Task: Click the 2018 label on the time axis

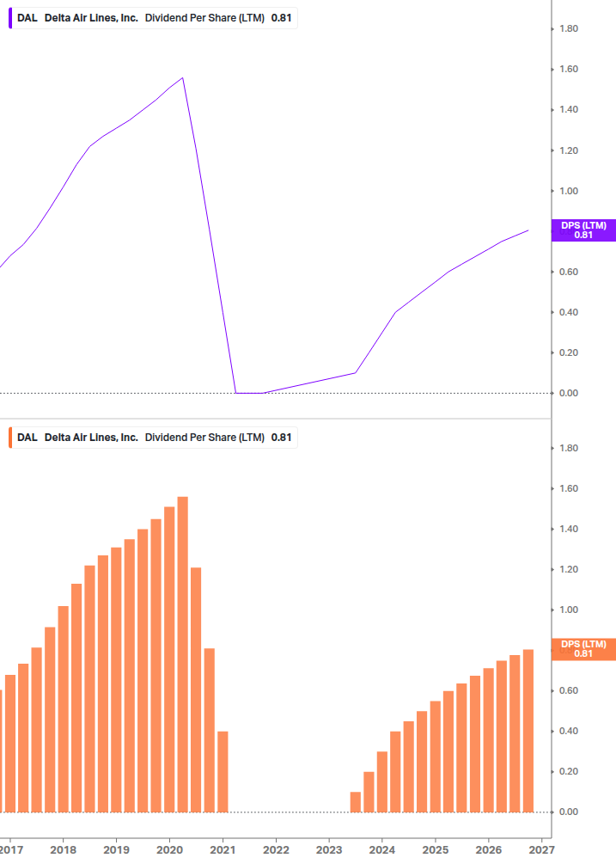Action: 64,850
